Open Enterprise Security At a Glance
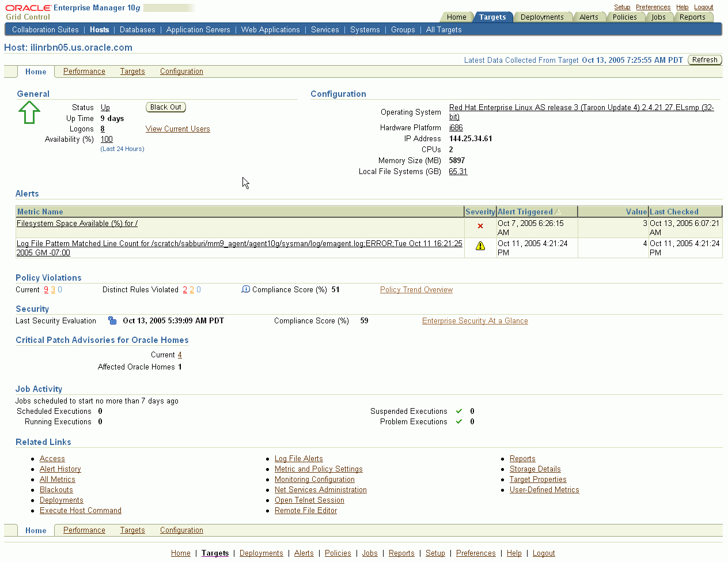 pyautogui.click(x=475, y=320)
